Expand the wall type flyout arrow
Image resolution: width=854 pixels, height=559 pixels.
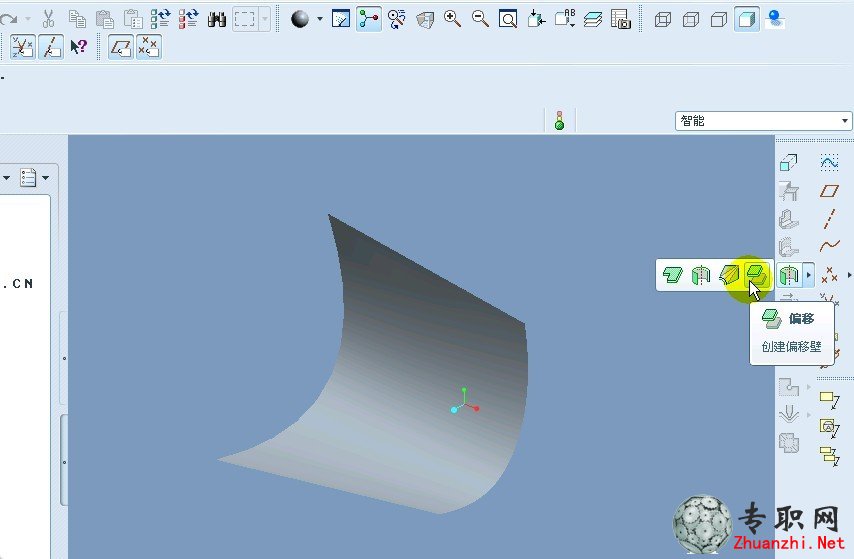coord(809,275)
